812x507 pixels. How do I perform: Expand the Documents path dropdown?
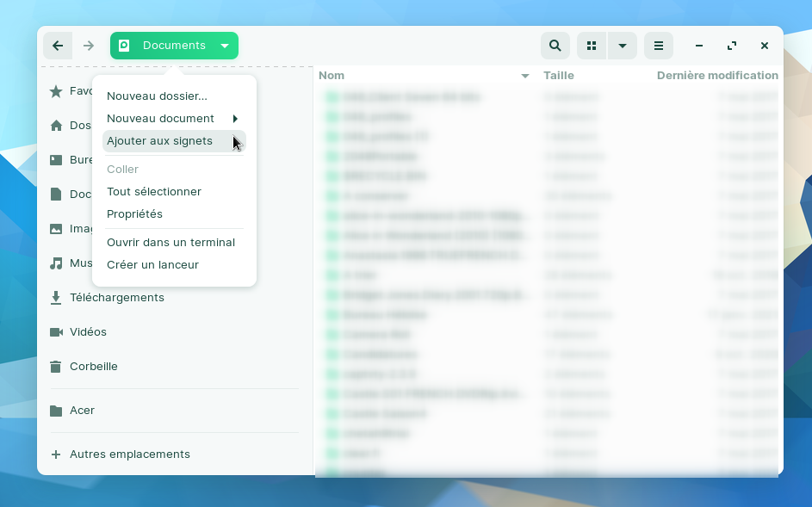tap(225, 46)
